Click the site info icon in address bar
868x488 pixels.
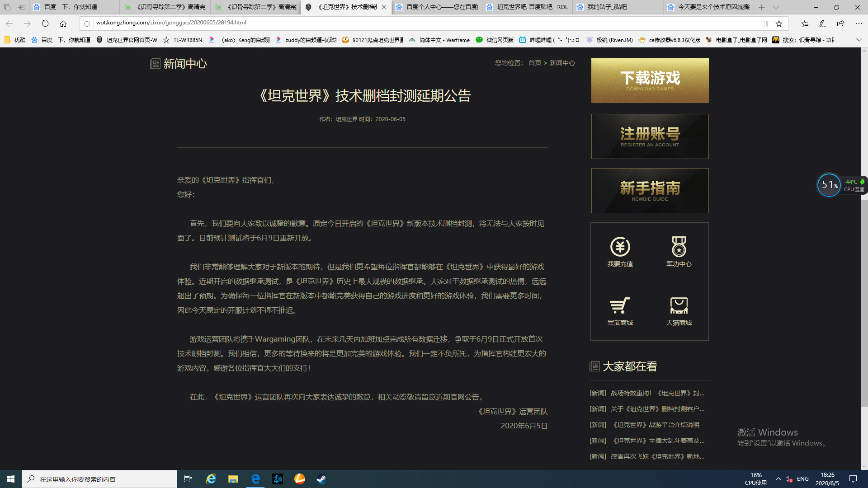point(87,23)
